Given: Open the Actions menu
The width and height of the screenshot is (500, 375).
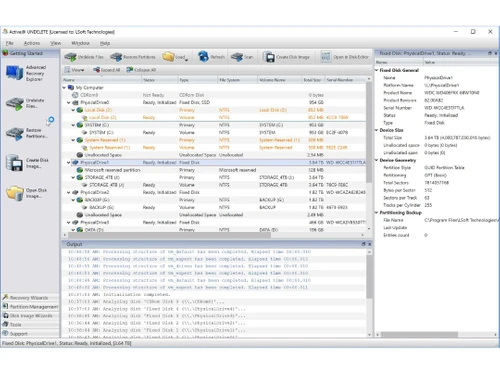Looking at the screenshot, I should coord(32,43).
